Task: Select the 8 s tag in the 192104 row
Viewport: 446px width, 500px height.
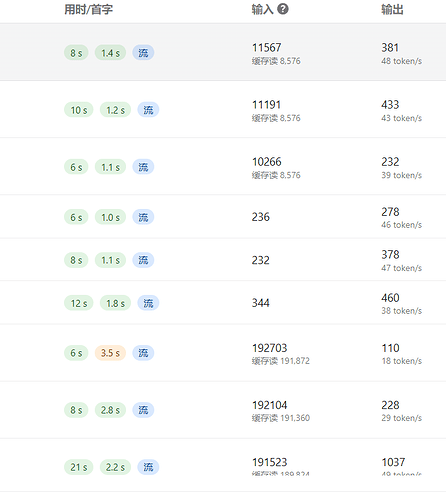Action: 76,410
